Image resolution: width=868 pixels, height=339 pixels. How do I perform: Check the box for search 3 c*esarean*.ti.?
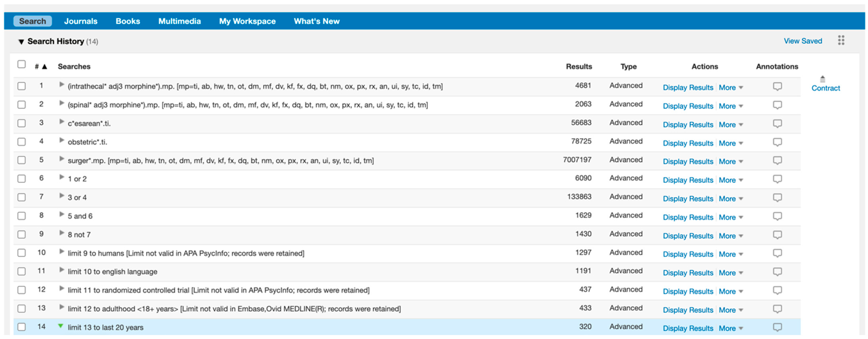22,123
